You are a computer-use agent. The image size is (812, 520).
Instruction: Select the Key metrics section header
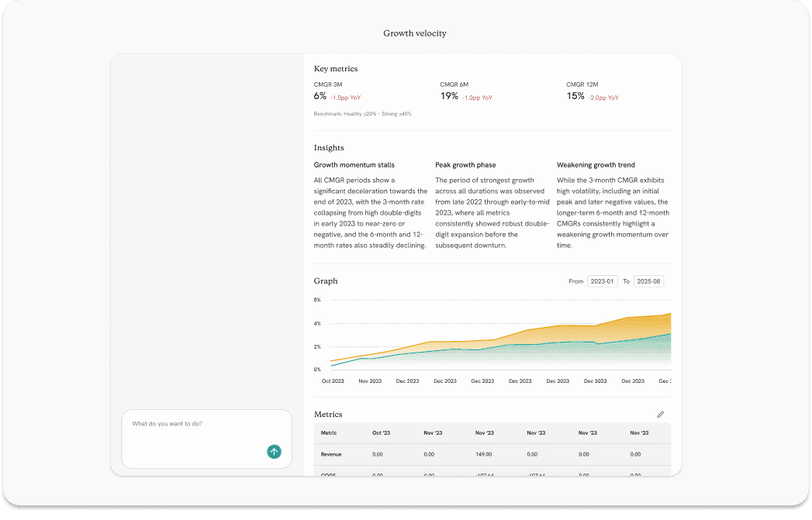[336, 68]
